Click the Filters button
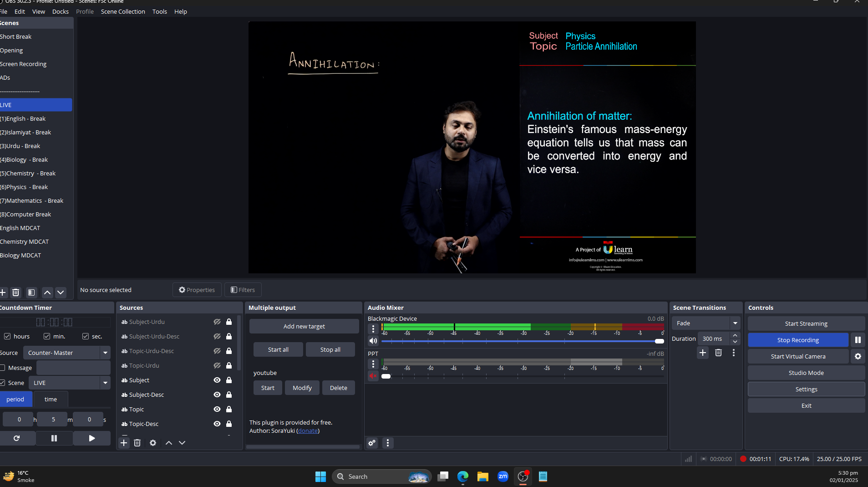Viewport: 868px width, 487px height. click(243, 290)
